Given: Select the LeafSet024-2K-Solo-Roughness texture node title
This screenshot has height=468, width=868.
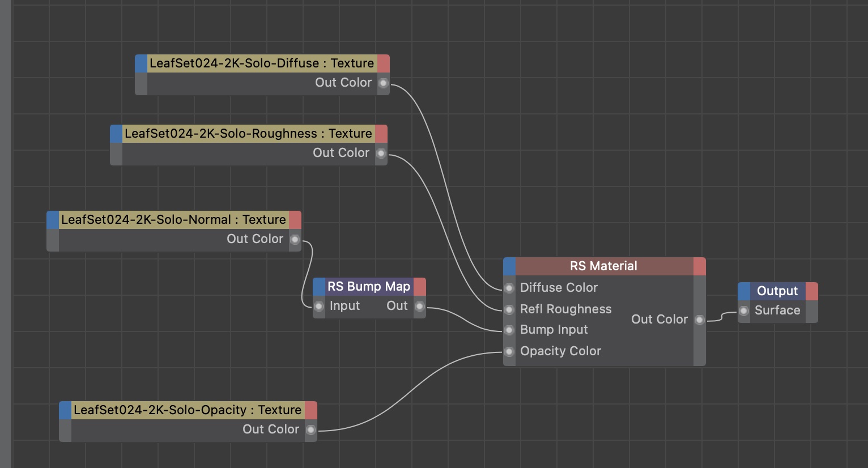Looking at the screenshot, I should pyautogui.click(x=248, y=134).
